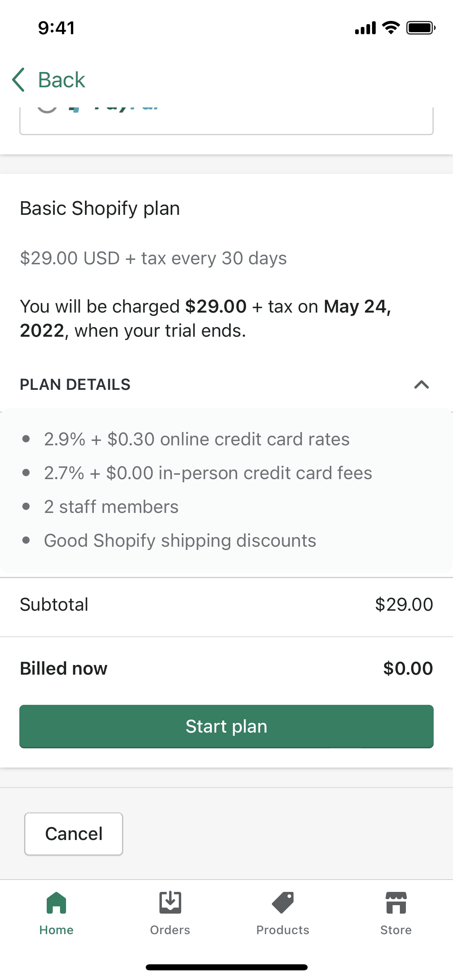Tap the back chevron arrow icon
The width and height of the screenshot is (453, 980).
(x=19, y=80)
